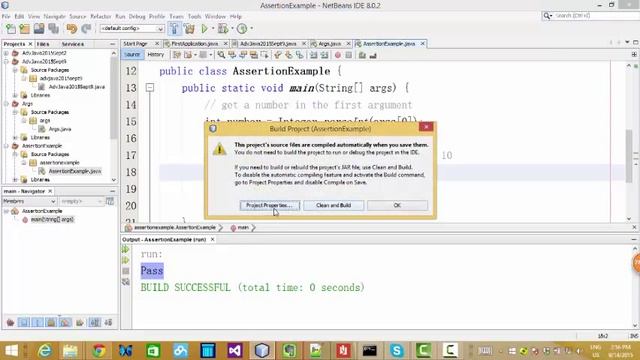
Task: Open the Profile Project dropdown arrow
Action: [251, 29]
